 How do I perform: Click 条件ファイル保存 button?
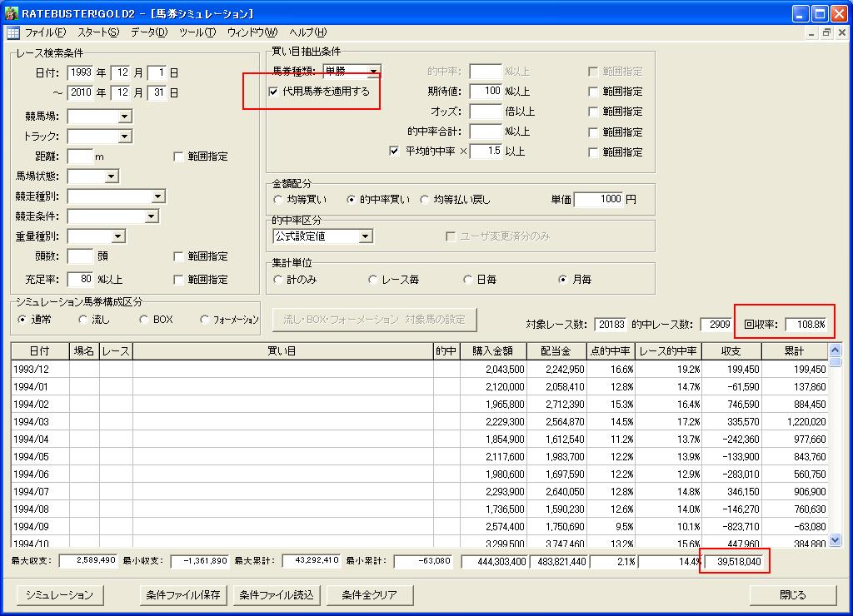coord(183,595)
